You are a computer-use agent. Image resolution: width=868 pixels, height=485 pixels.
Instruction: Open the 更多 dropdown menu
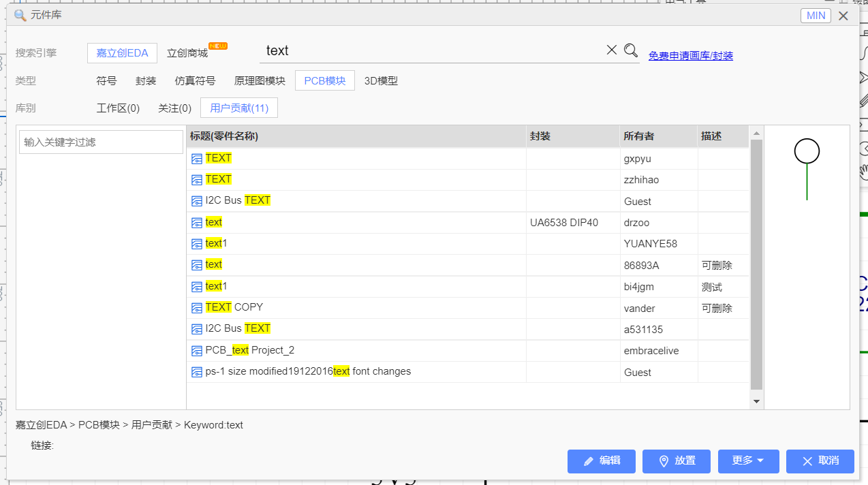point(747,461)
